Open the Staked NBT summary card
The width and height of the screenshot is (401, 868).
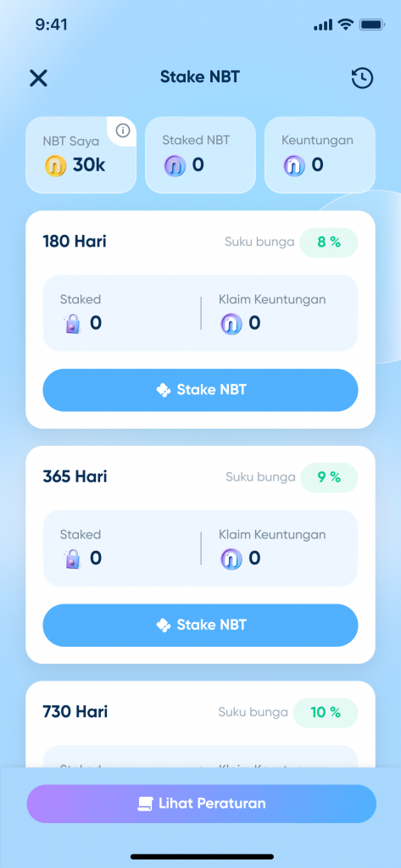pyautogui.click(x=200, y=155)
